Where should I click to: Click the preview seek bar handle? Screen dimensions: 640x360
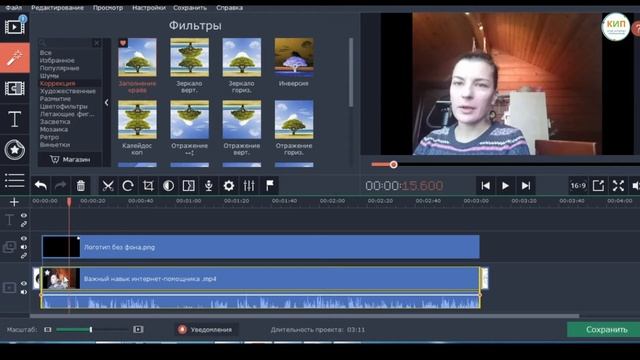[393, 164]
